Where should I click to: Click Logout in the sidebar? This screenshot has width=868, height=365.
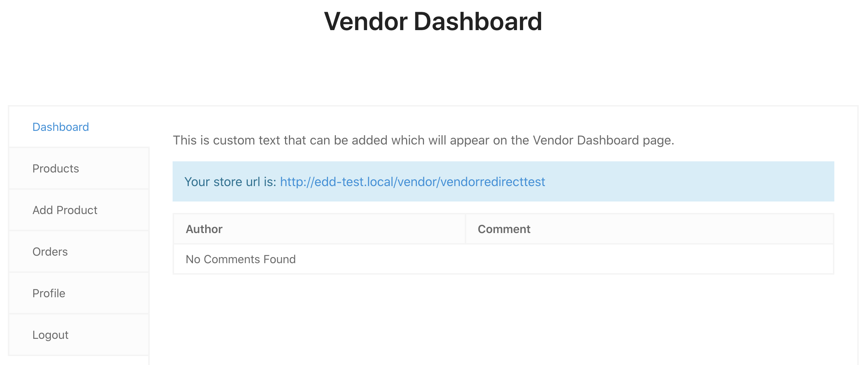[50, 335]
